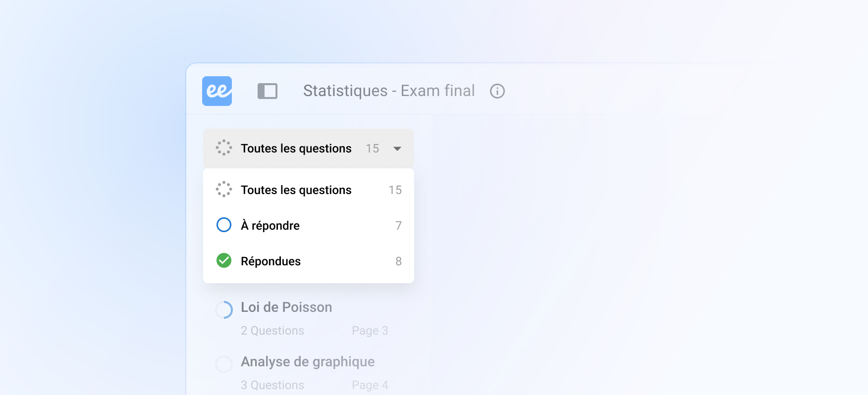
Task: Open the Loi de Poisson section
Action: click(286, 307)
